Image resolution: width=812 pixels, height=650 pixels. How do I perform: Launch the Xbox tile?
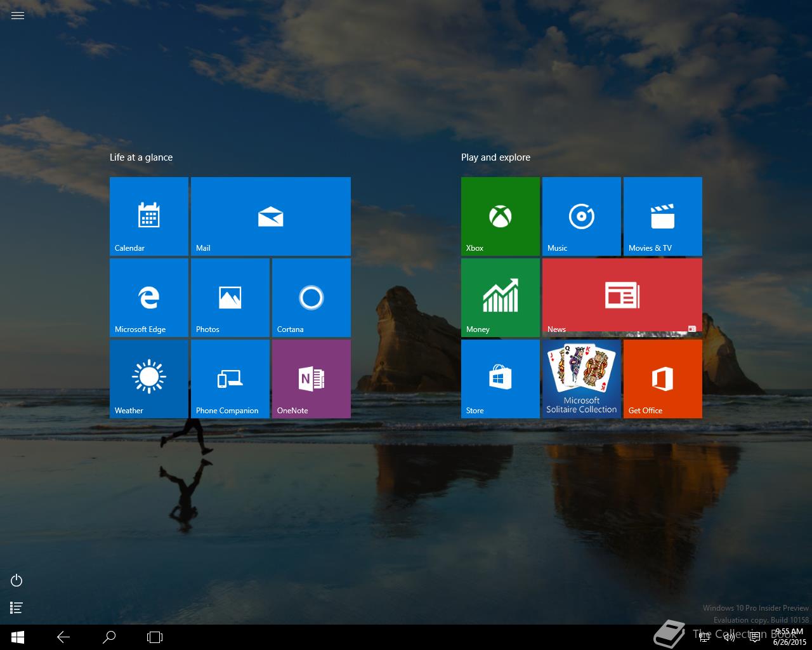tap(501, 216)
